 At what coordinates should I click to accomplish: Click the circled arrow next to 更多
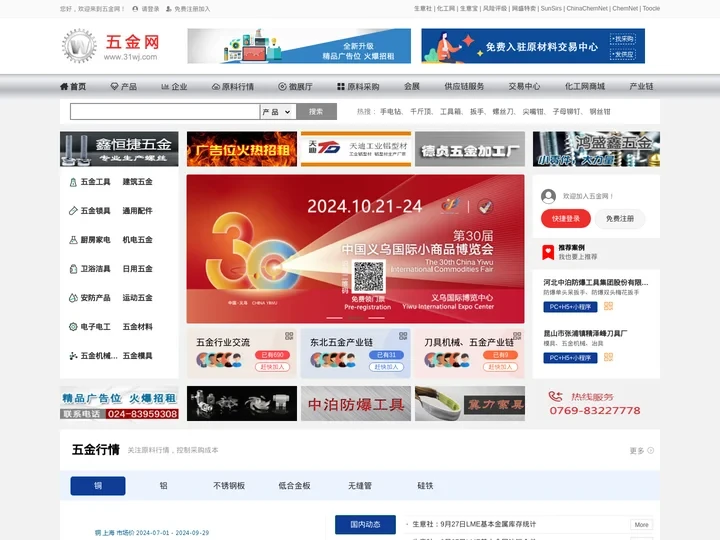pyautogui.click(x=651, y=450)
